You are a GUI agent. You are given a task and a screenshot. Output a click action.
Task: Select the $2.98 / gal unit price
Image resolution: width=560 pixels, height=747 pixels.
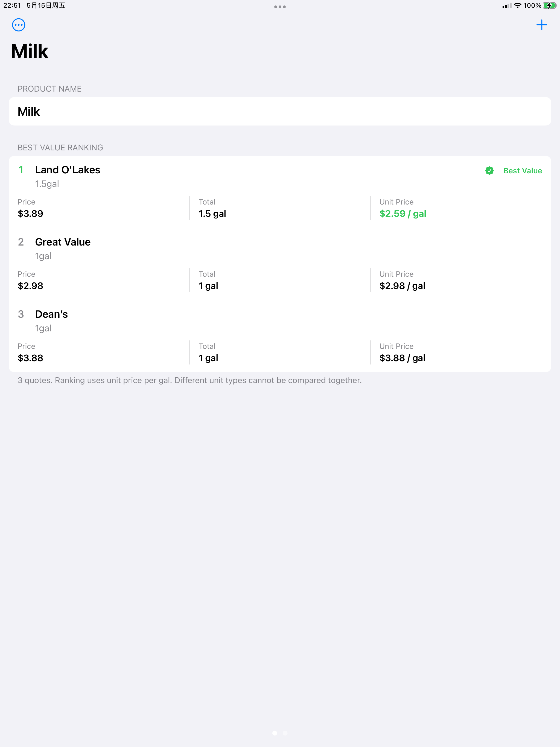402,286
